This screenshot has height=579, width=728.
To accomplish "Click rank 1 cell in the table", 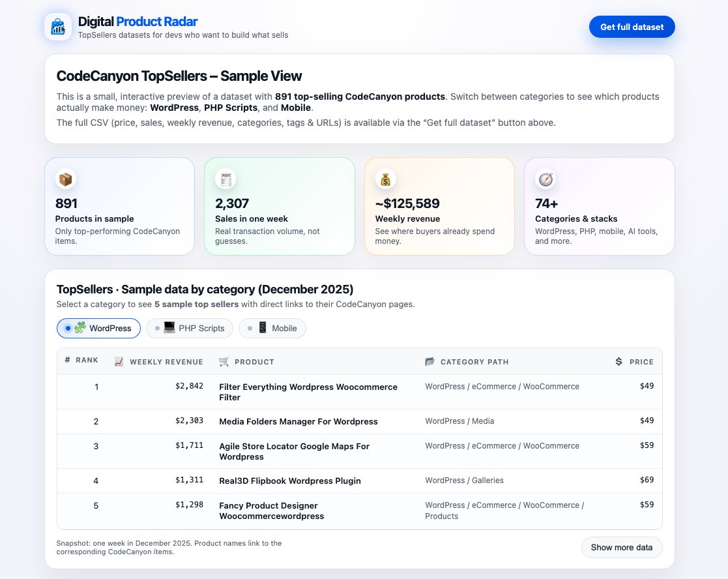I will (x=96, y=387).
